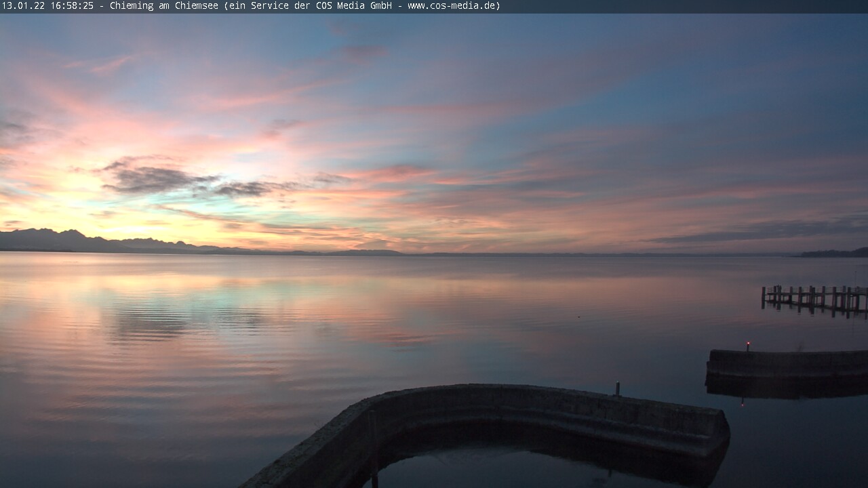The width and height of the screenshot is (868, 488).
Task: Click the curved stone harbor wall in foreground
Action: tap(542, 407)
